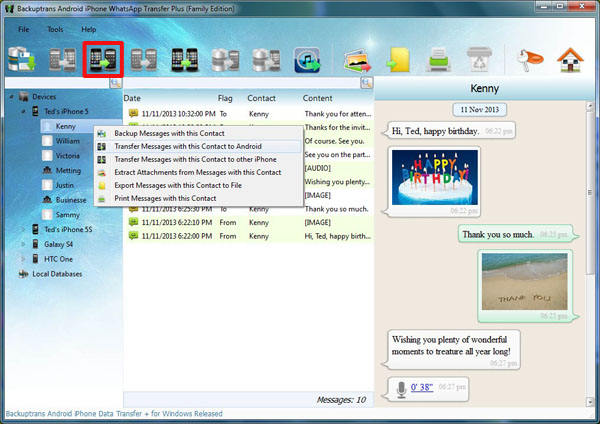Sort by the Content column header
This screenshot has width=600, height=424.
pos(317,98)
